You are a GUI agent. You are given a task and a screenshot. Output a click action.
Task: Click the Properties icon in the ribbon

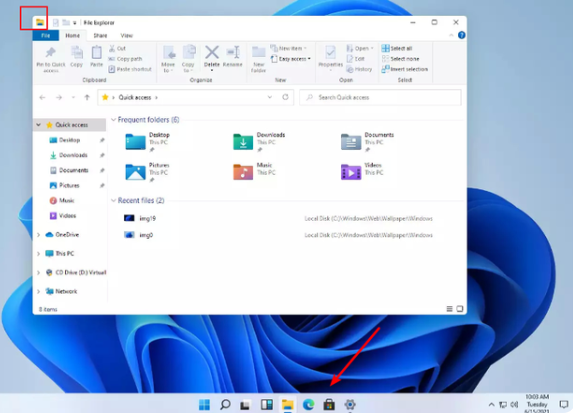(x=330, y=53)
